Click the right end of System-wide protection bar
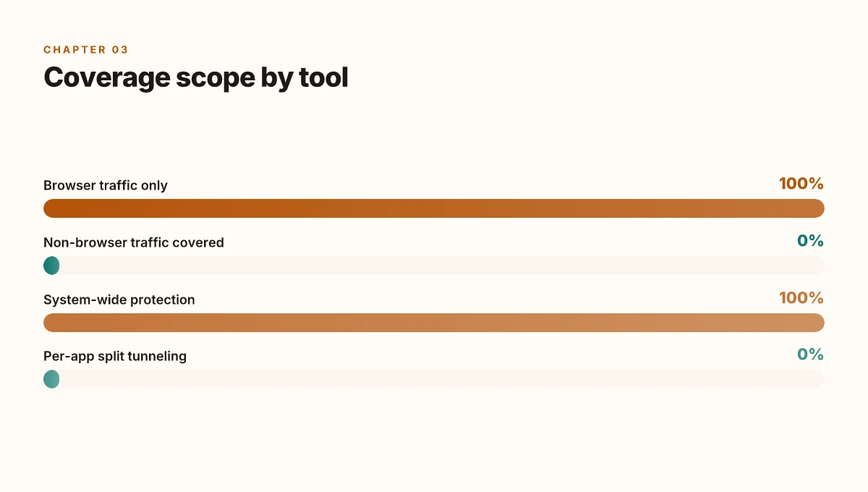Viewport: 868px width, 492px height. pyautogui.click(x=817, y=323)
